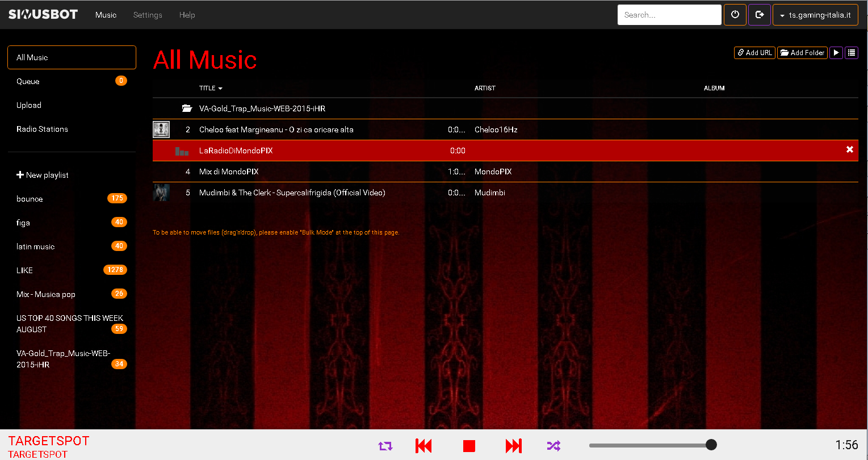Click the logout icon button
The image size is (868, 460).
click(x=760, y=15)
